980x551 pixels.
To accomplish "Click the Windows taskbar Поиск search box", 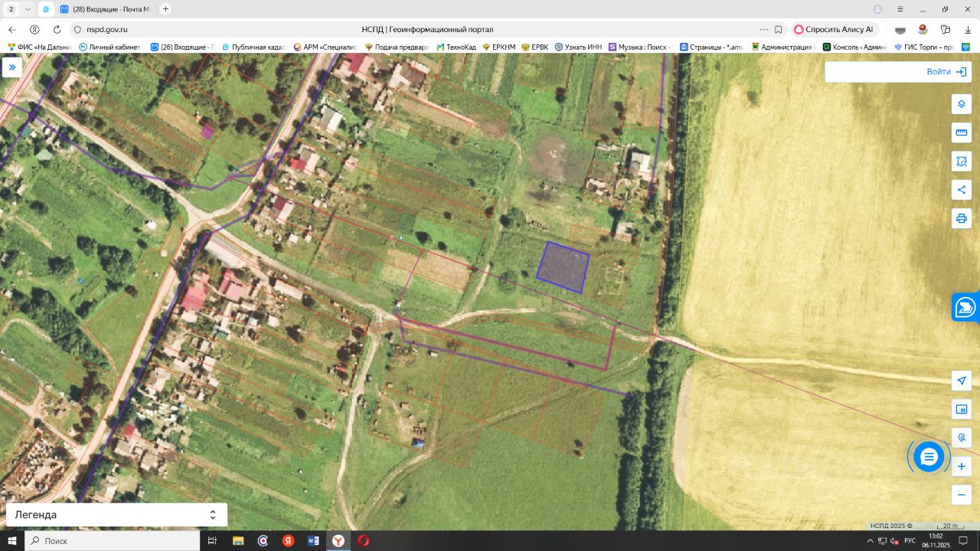I will click(113, 541).
